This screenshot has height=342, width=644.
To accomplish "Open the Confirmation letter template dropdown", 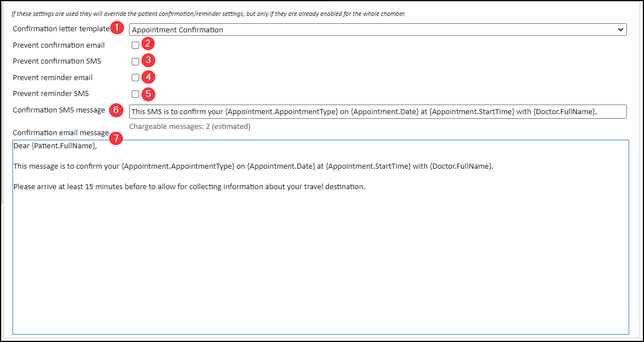I will coord(377,30).
